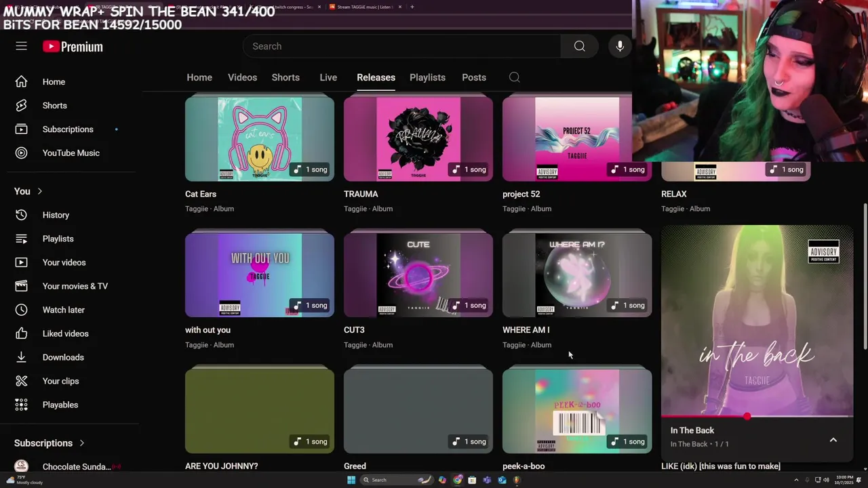
Task: Open the CUT3 album thumbnail
Action: click(418, 274)
